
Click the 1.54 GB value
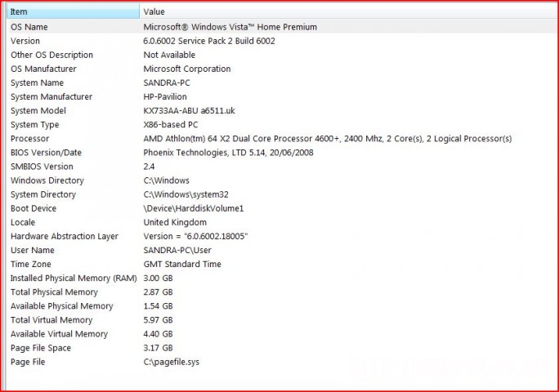click(158, 305)
